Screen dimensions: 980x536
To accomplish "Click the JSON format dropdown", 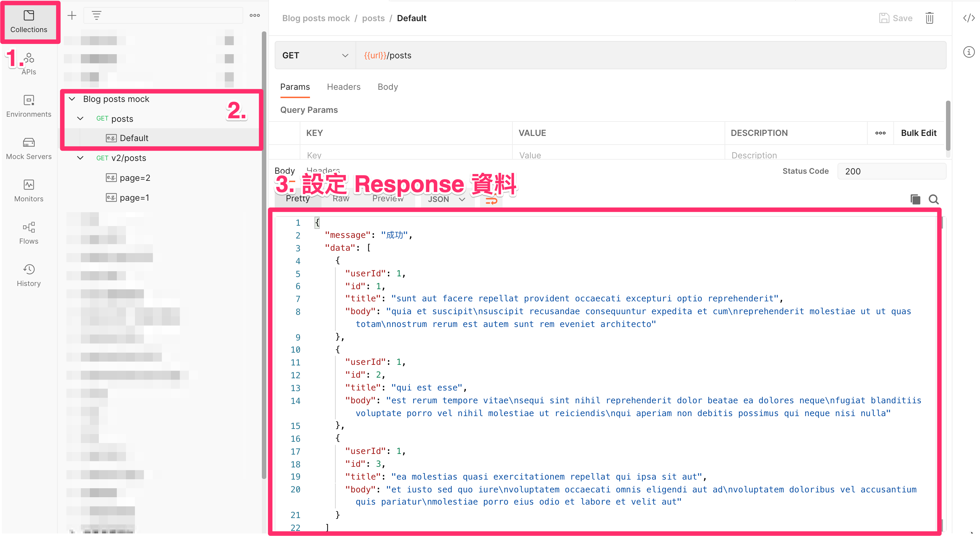I will click(446, 199).
